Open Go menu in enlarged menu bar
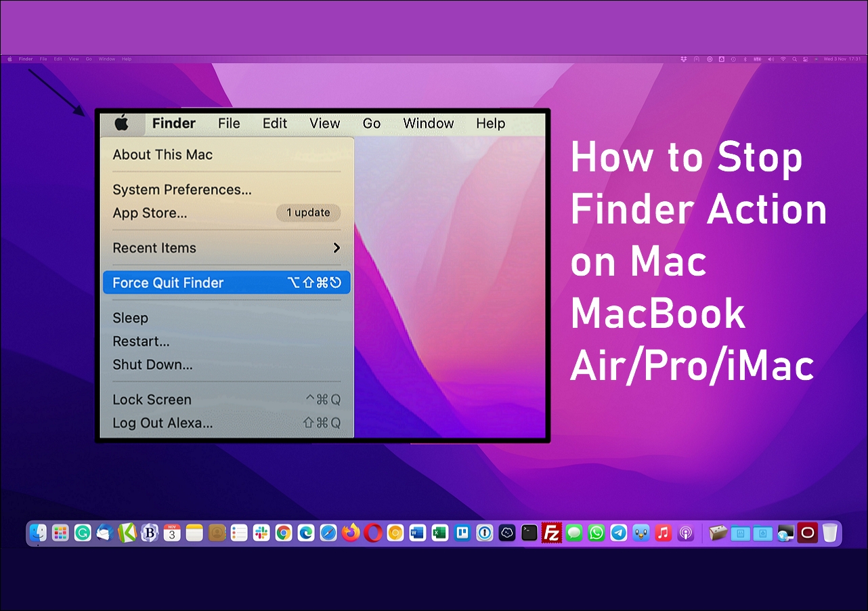The height and width of the screenshot is (611, 868). [x=372, y=123]
